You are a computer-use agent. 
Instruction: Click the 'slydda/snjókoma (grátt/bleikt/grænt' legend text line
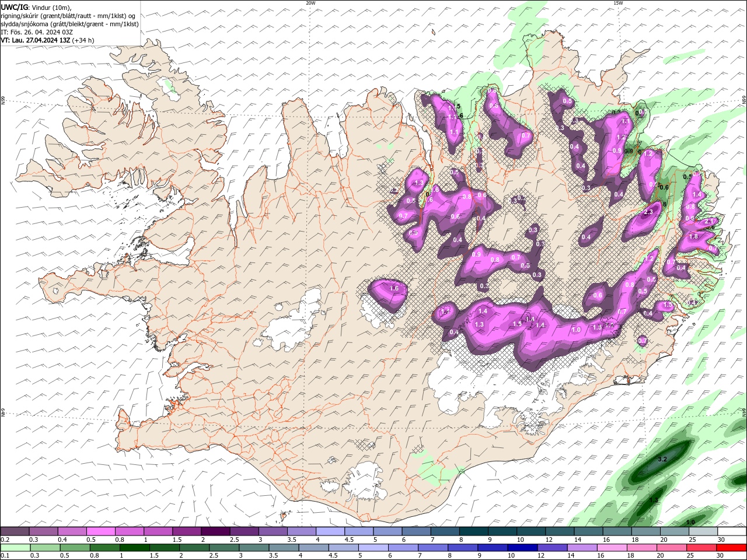[68, 24]
